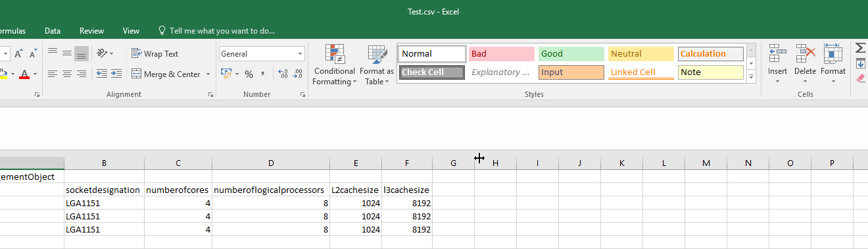Click the AutoSum sigma icon

click(x=860, y=48)
